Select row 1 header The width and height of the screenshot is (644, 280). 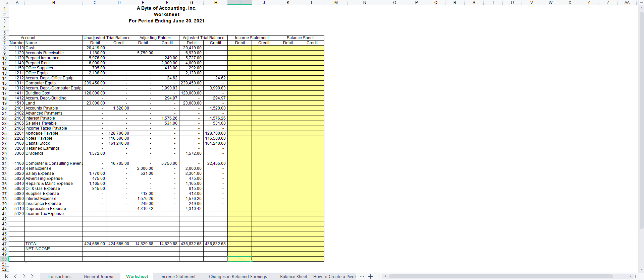[4, 8]
